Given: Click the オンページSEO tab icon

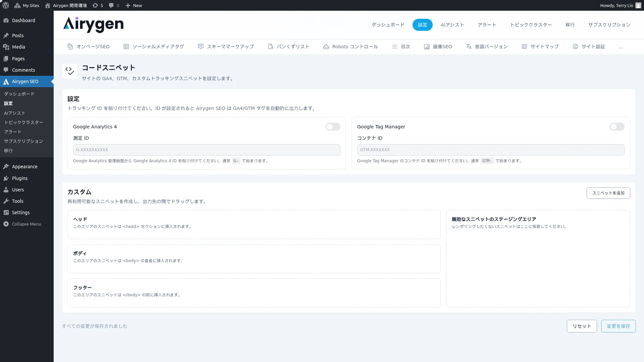Looking at the screenshot, I should coord(70,47).
